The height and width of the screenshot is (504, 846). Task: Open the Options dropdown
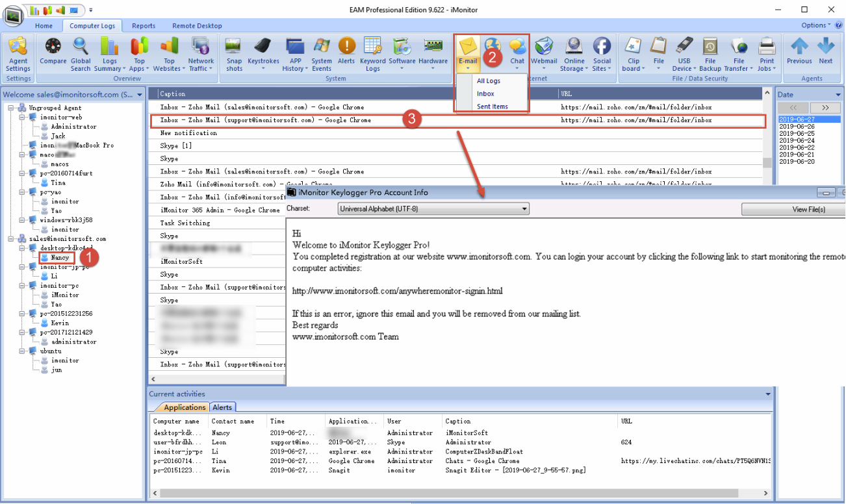tap(816, 25)
